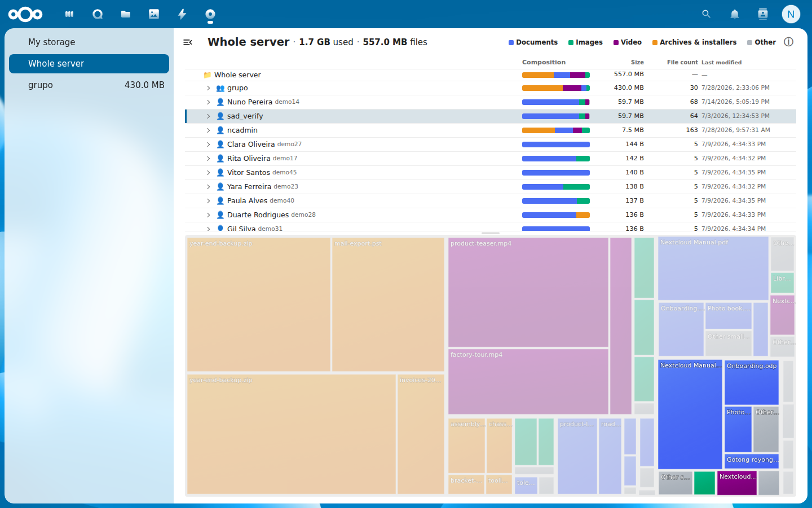The width and height of the screenshot is (812, 508).
Task: Click the Images legend entry
Action: click(585, 42)
